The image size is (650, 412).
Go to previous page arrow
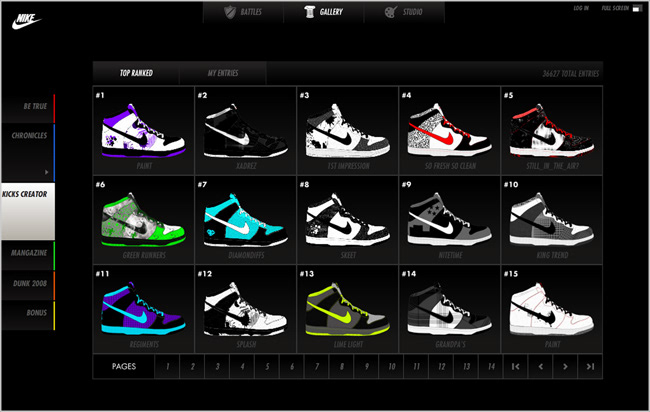(x=540, y=366)
